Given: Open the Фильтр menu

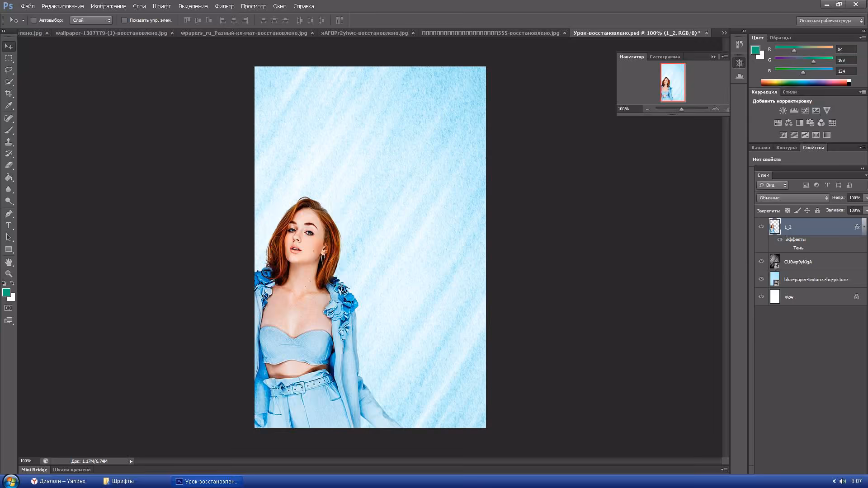Looking at the screenshot, I should coord(224,6).
